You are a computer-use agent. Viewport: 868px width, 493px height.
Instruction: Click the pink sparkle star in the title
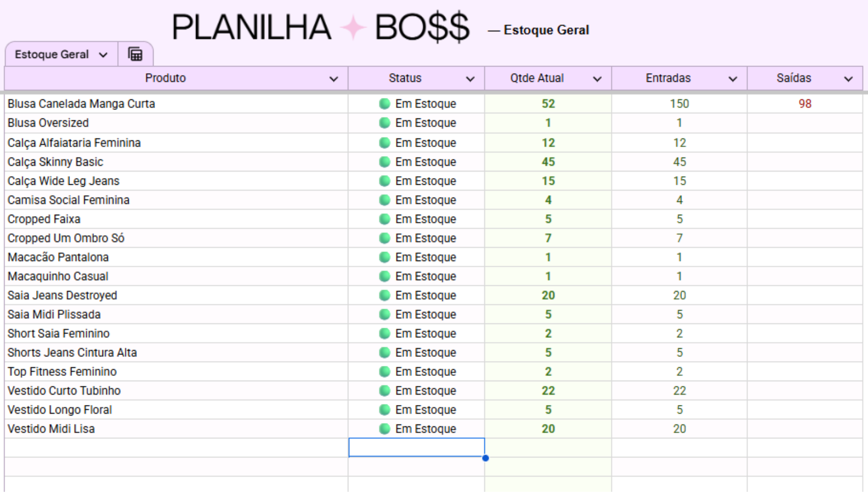[x=353, y=27]
